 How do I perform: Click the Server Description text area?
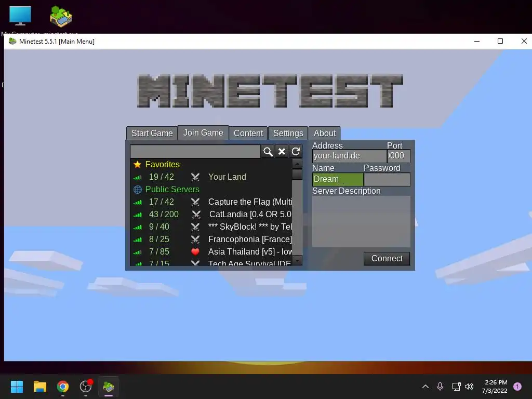(361, 221)
